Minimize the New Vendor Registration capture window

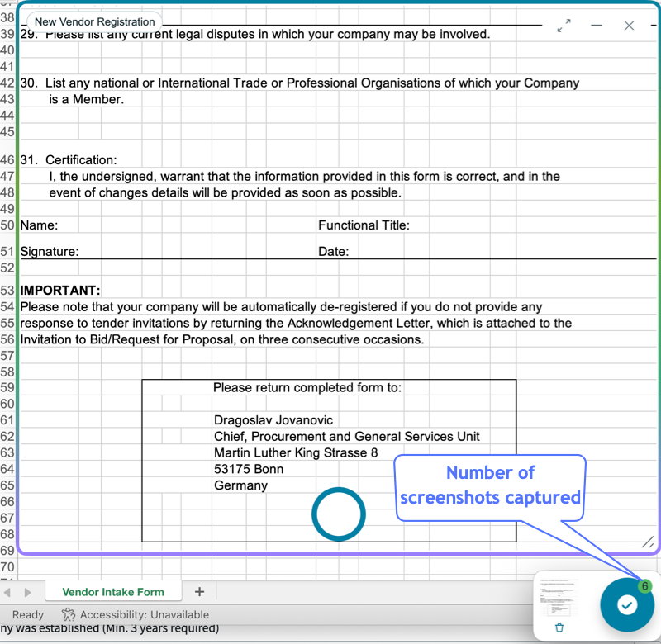(x=597, y=26)
